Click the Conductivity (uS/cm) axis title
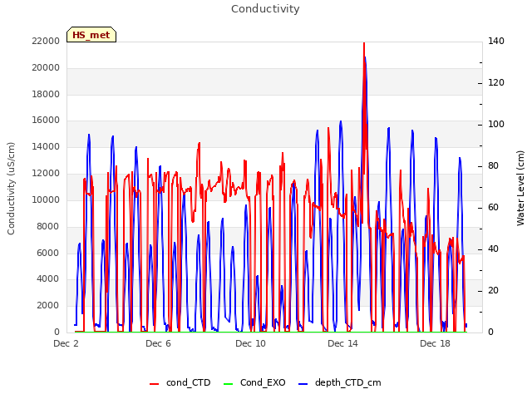 coord(11,189)
